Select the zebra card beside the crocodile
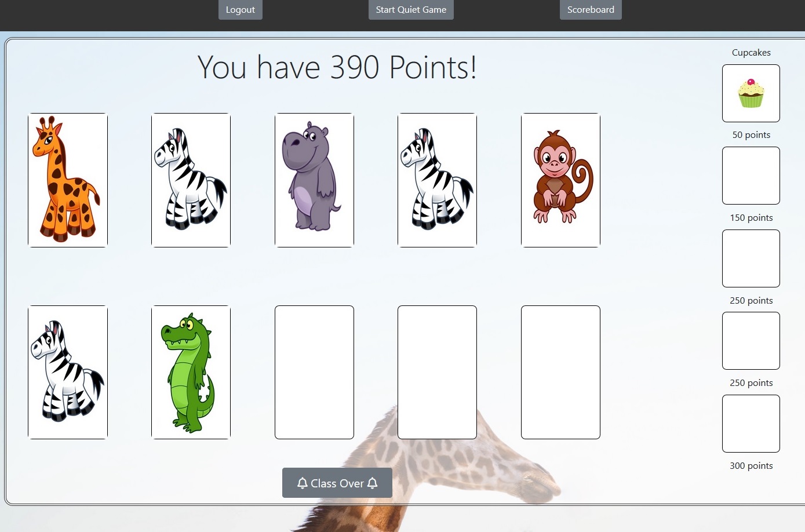The height and width of the screenshot is (532, 805). 68,372
